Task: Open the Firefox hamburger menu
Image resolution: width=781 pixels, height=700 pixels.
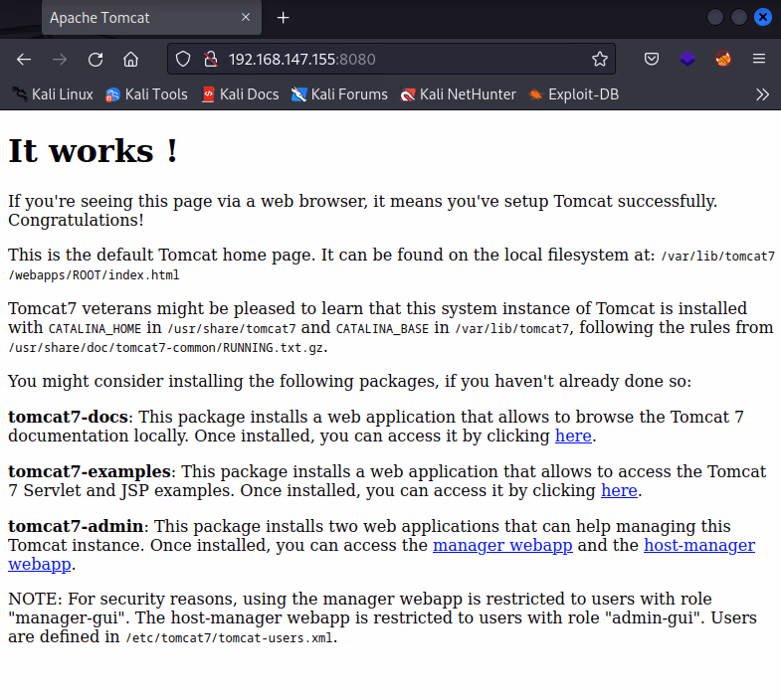Action: point(758,60)
